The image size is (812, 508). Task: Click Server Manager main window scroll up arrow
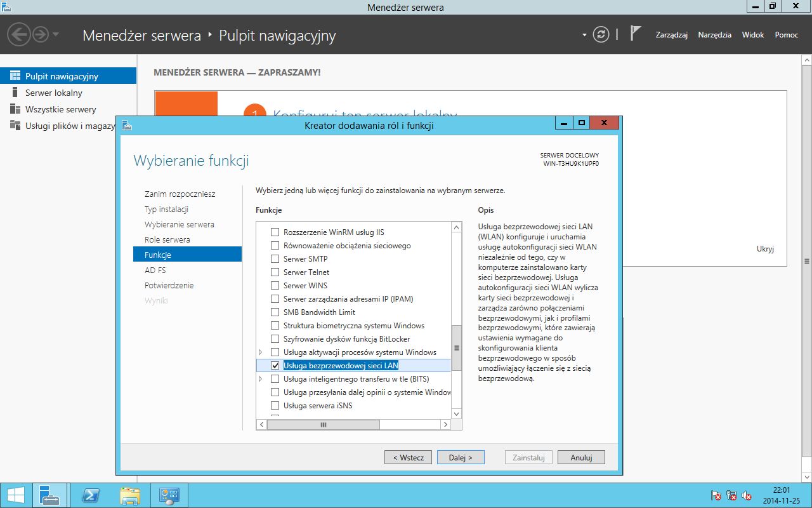tap(807, 59)
